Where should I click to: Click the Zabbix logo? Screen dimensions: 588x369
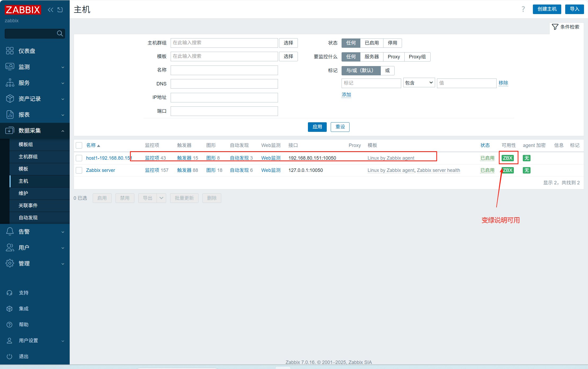[x=23, y=10]
